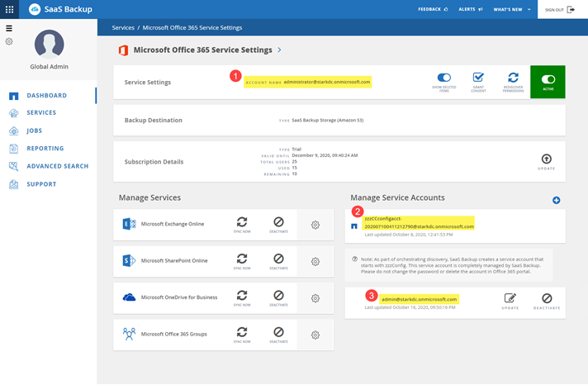Sync Now for Microsoft Office 365 Groups

pyautogui.click(x=242, y=334)
